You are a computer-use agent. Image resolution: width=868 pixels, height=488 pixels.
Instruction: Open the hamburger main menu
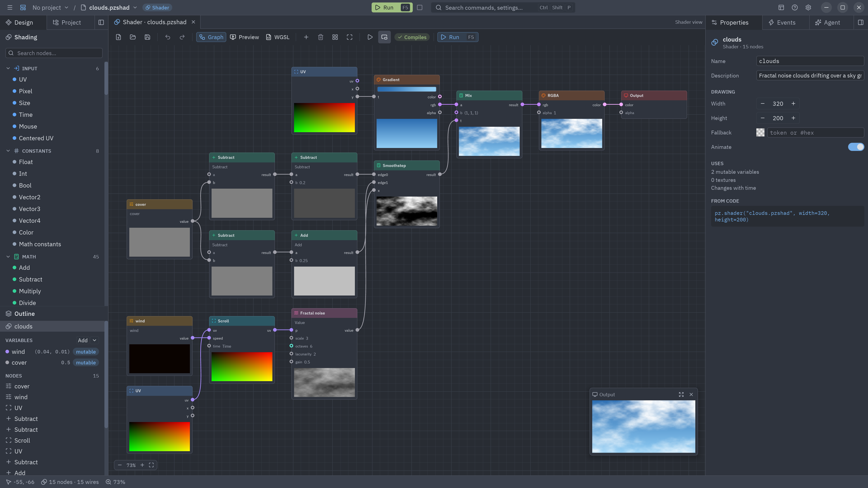tap(10, 7)
